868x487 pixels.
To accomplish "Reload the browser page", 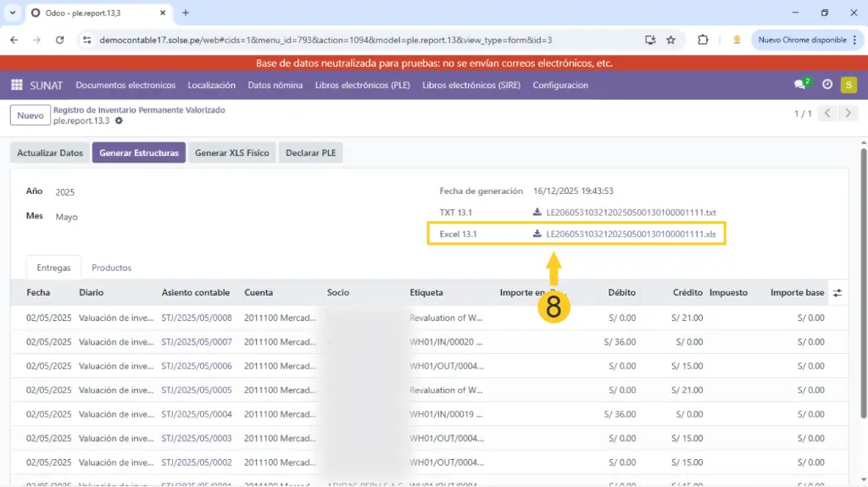I will coord(59,40).
